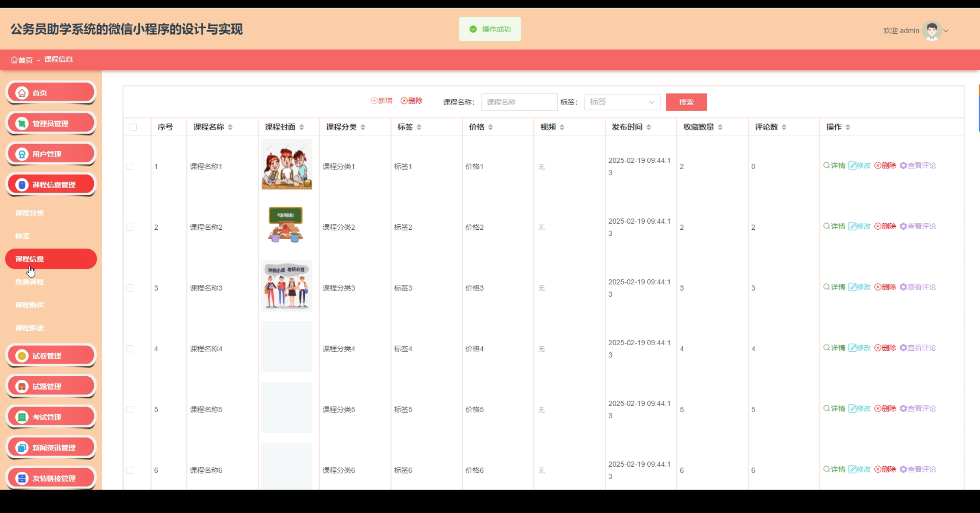Expand the admin user menu chevron
Image resolution: width=980 pixels, height=513 pixels.
click(946, 31)
